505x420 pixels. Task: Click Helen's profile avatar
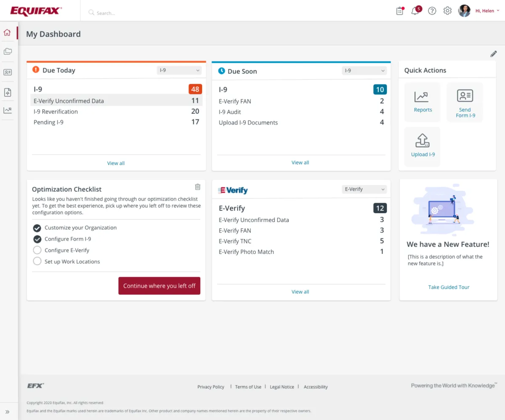(x=464, y=11)
